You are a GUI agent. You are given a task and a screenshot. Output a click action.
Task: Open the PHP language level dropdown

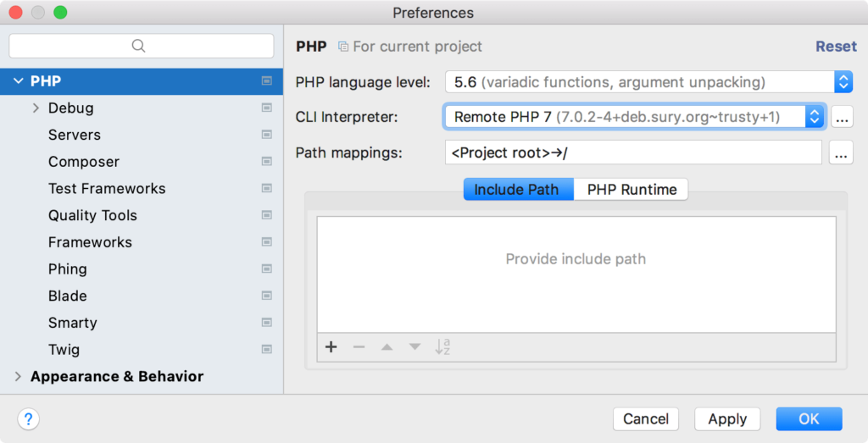point(648,82)
